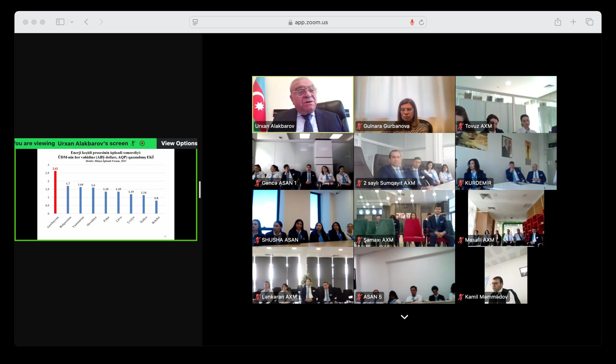The image size is (616, 364).
Task: Click the muted mic icon on the Tovuz AXM tile
Action: point(460,126)
